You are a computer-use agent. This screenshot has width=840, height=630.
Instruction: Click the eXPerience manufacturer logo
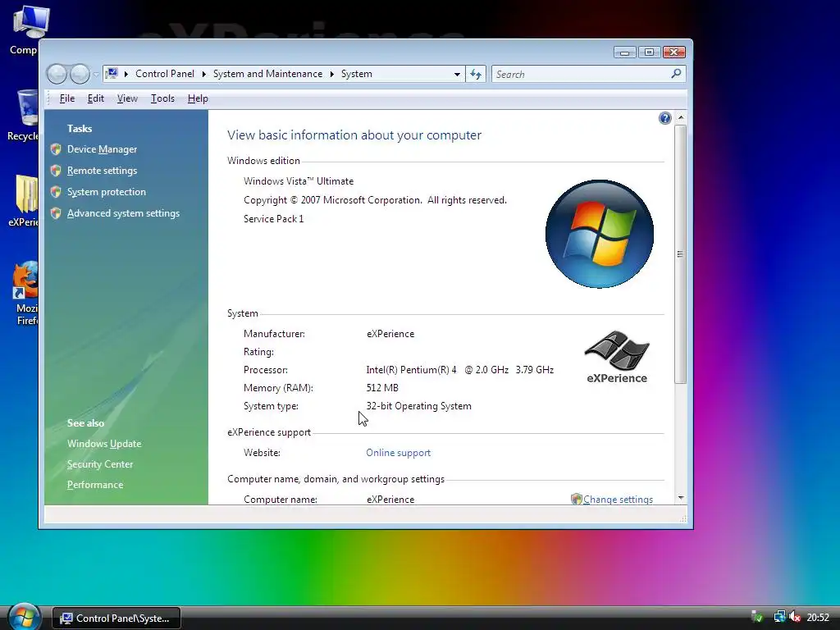[x=617, y=357]
